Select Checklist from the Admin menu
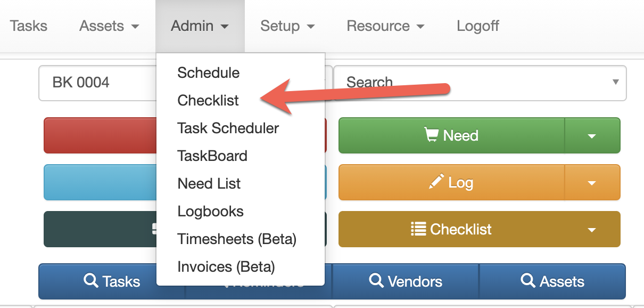 (207, 100)
